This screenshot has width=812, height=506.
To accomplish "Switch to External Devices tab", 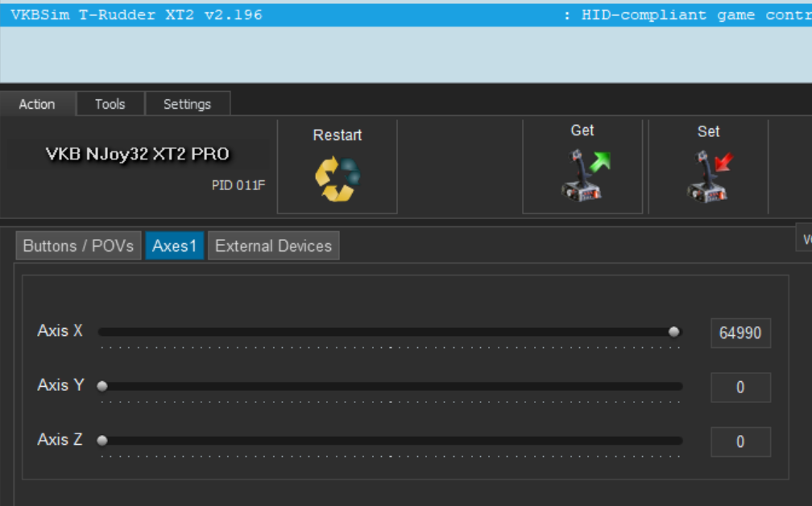I will (x=273, y=246).
